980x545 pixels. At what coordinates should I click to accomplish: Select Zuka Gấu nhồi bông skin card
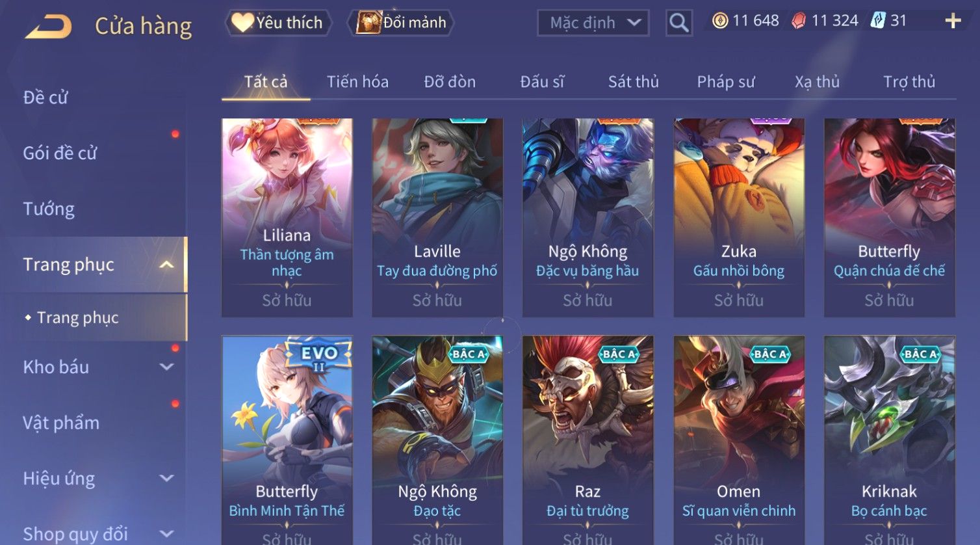point(739,217)
